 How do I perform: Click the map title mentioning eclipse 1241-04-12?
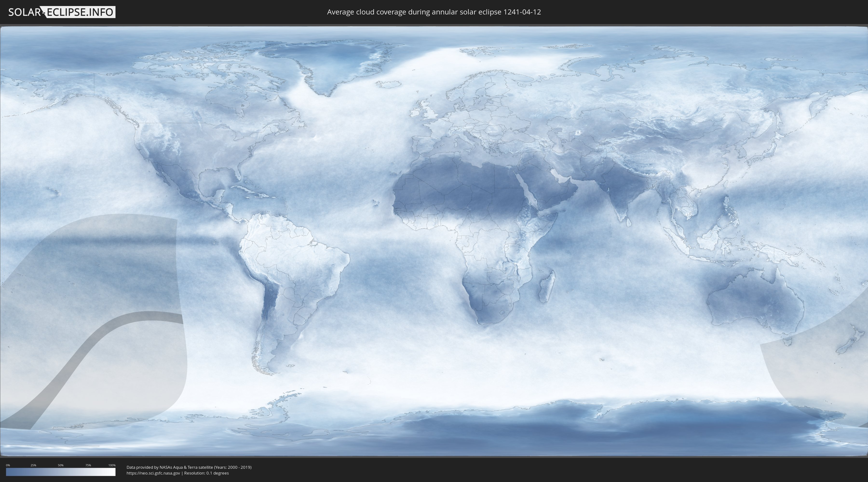pos(434,12)
